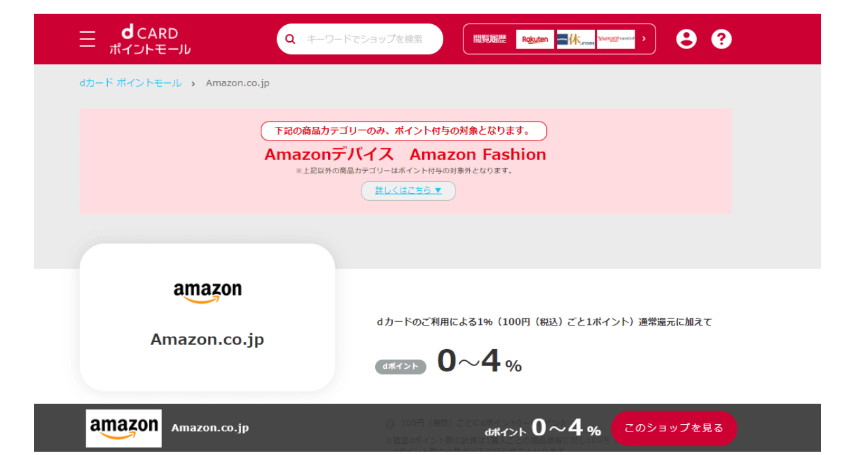The width and height of the screenshot is (868, 455).
Task: Click the d CARD ポイントモール logo
Action: point(150,40)
